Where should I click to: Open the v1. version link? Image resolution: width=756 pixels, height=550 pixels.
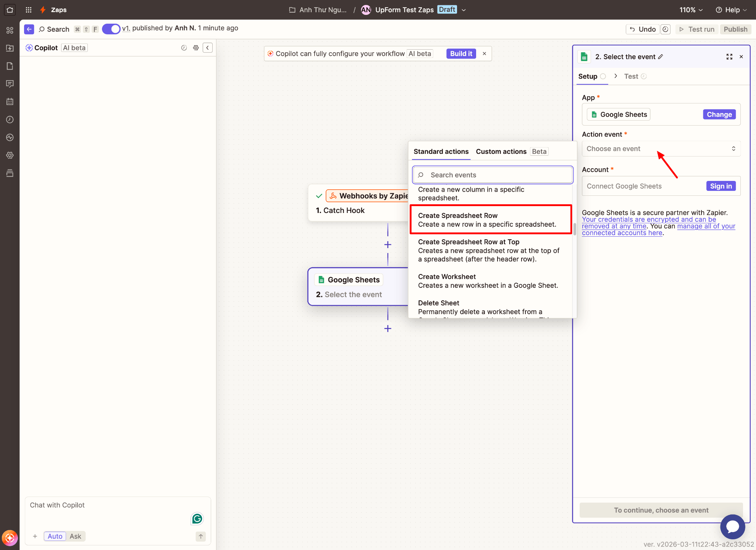[126, 28]
